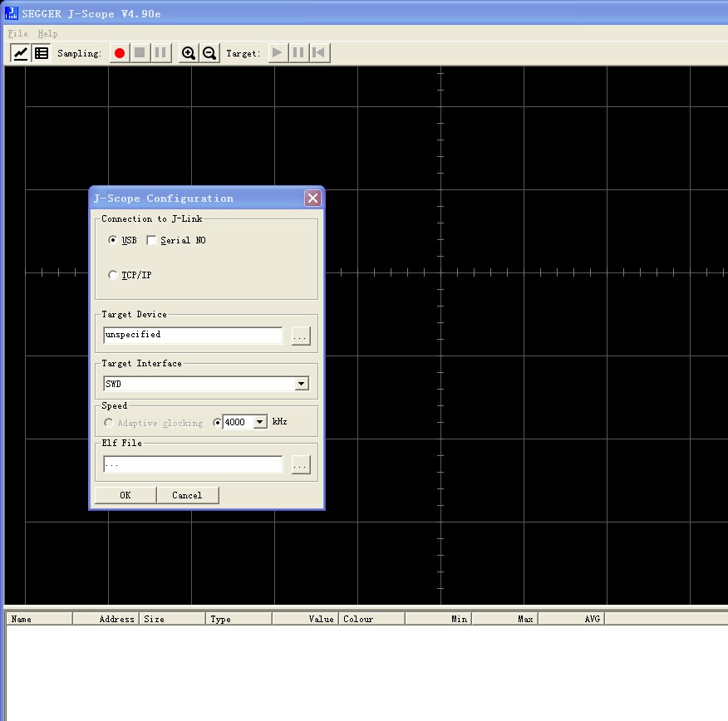This screenshot has height=721, width=728.
Task: Click the stop sampling square icon
Action: point(140,53)
